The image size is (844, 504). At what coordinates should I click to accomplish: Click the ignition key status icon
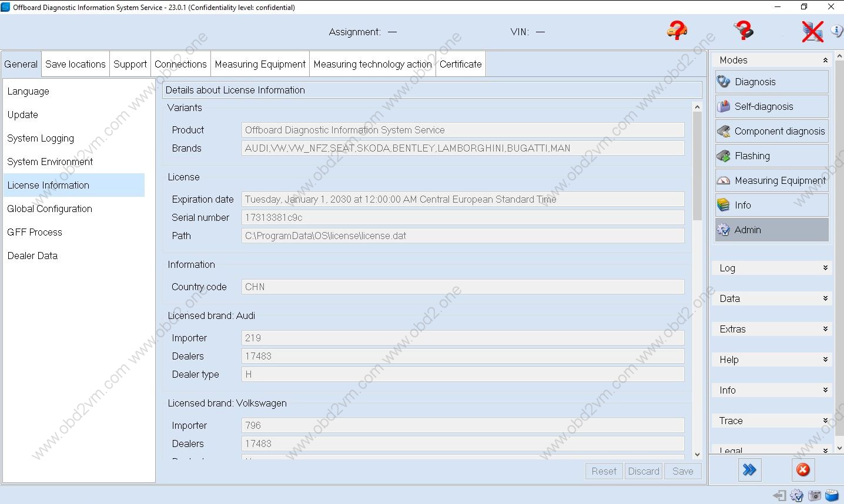743,31
